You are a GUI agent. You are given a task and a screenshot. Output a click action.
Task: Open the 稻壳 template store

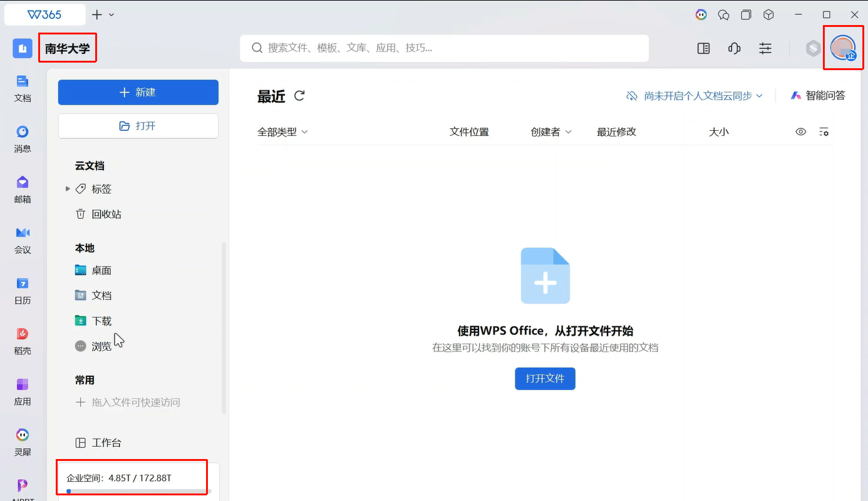(23, 341)
